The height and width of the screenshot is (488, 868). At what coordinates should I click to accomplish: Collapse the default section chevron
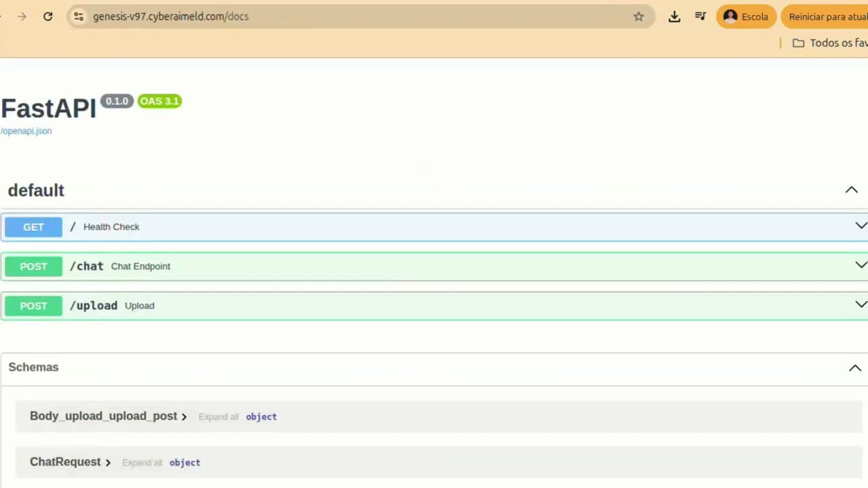[851, 190]
